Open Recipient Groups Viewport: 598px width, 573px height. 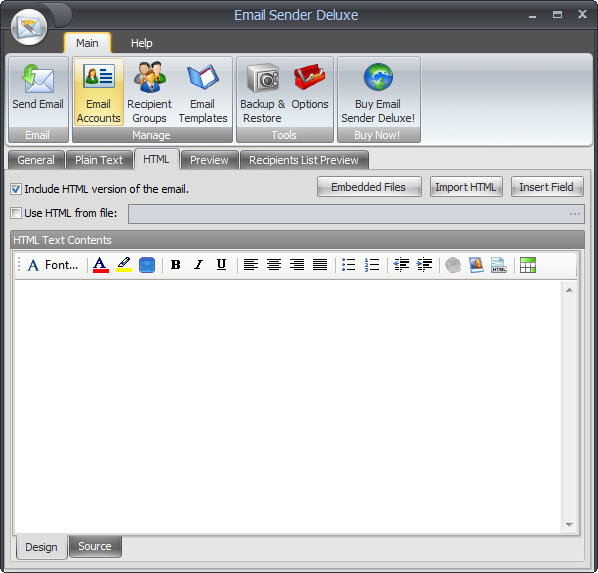point(149,92)
